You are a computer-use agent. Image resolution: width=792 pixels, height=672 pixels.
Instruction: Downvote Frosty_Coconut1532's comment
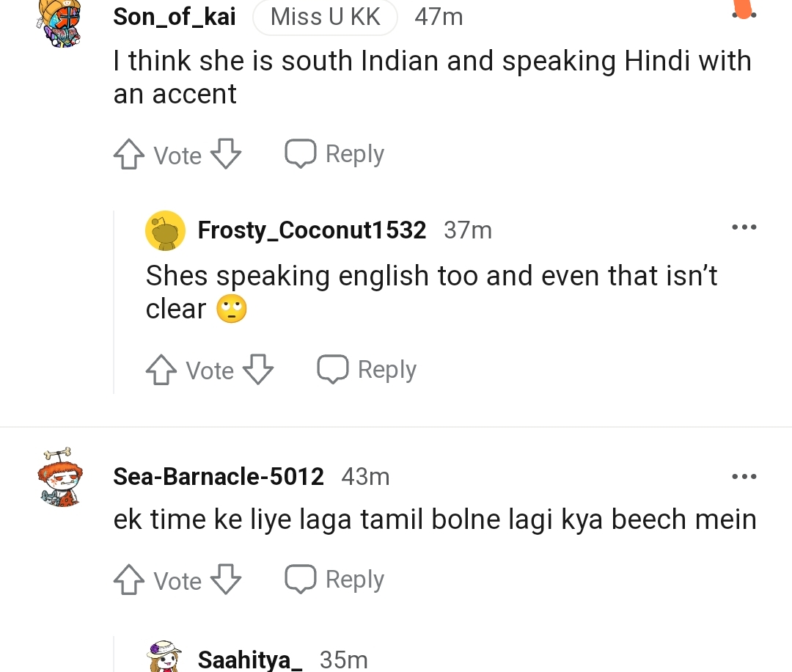tap(258, 370)
